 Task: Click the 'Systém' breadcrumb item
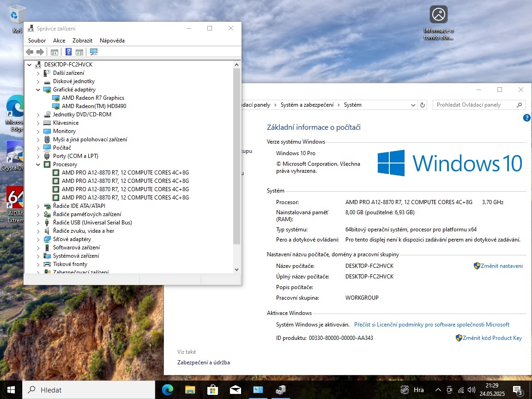coord(352,105)
